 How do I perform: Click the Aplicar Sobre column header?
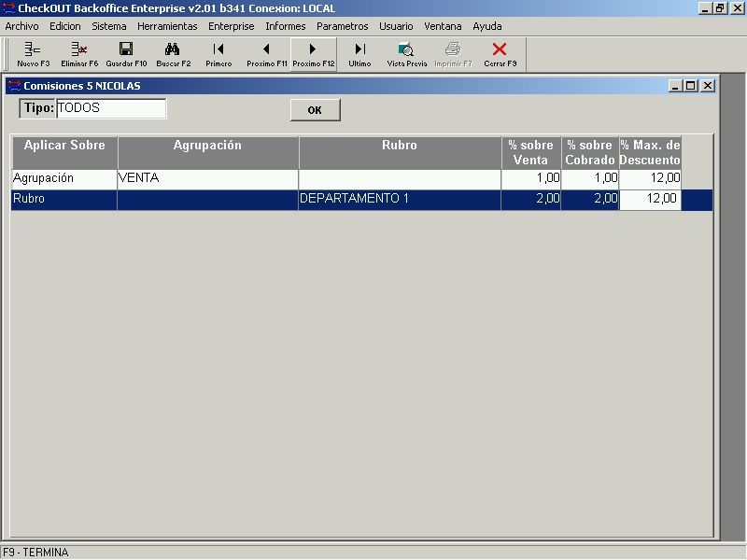coord(64,153)
